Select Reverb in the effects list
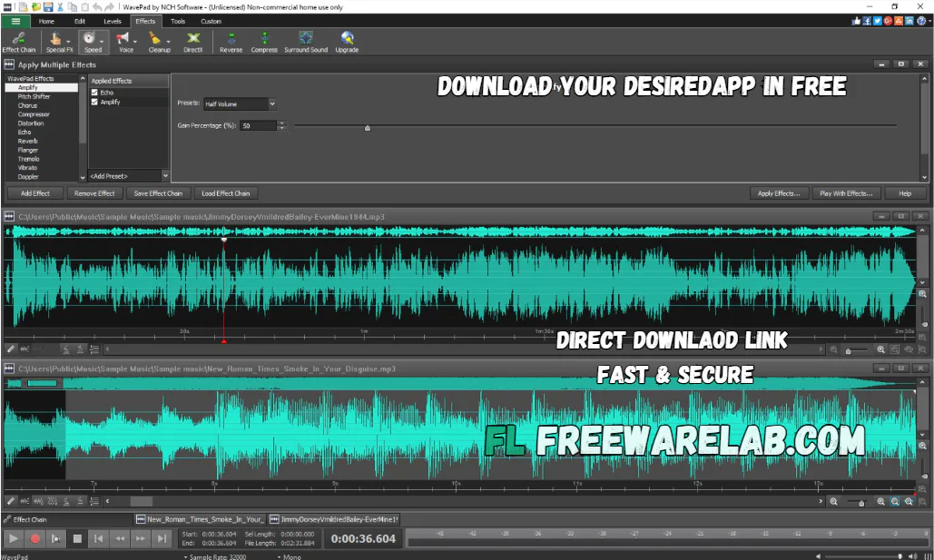The height and width of the screenshot is (560, 934). tap(27, 142)
